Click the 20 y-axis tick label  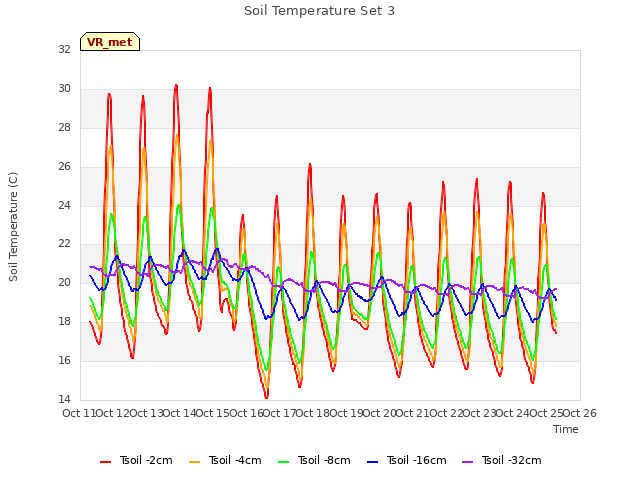click(x=64, y=282)
